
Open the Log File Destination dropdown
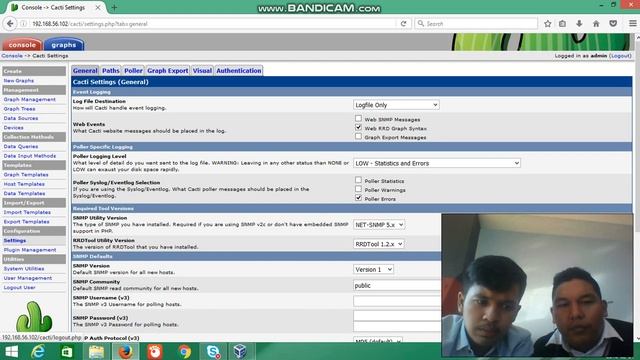(396, 105)
